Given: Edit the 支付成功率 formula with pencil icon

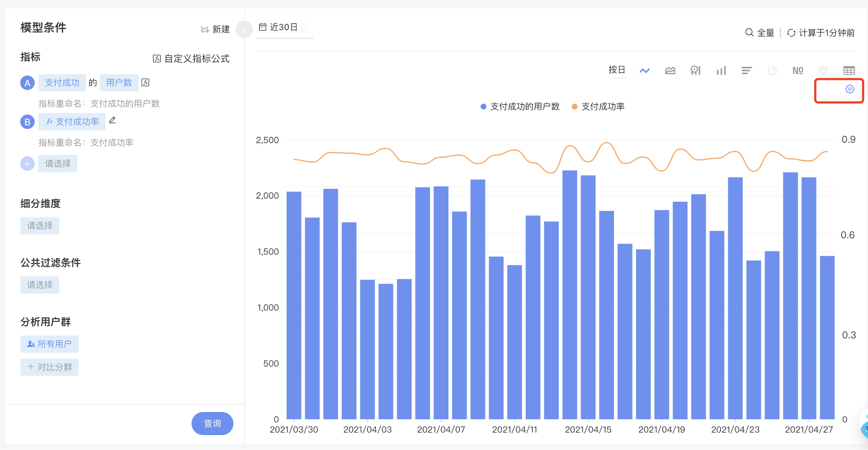Looking at the screenshot, I should point(113,120).
